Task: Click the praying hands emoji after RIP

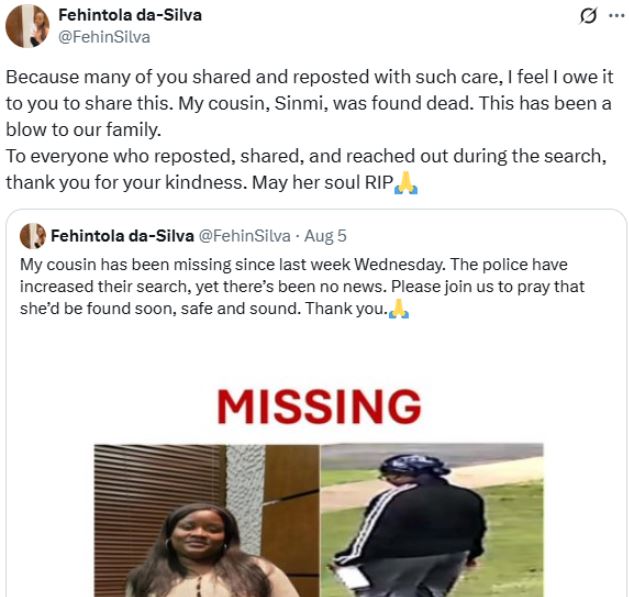Action: tap(406, 183)
